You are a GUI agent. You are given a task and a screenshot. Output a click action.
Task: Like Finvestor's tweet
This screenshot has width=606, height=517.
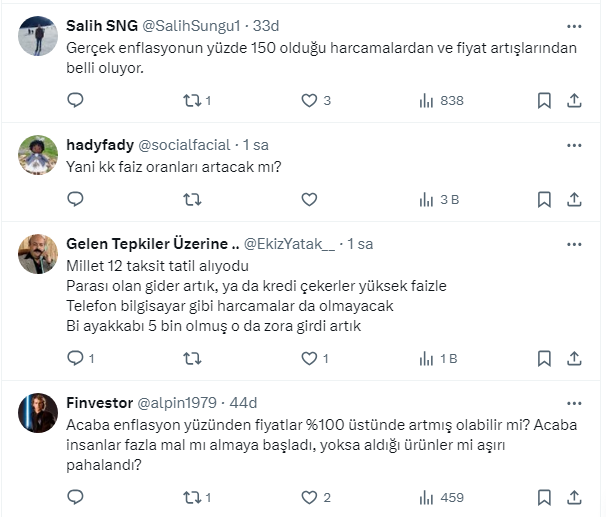(309, 497)
